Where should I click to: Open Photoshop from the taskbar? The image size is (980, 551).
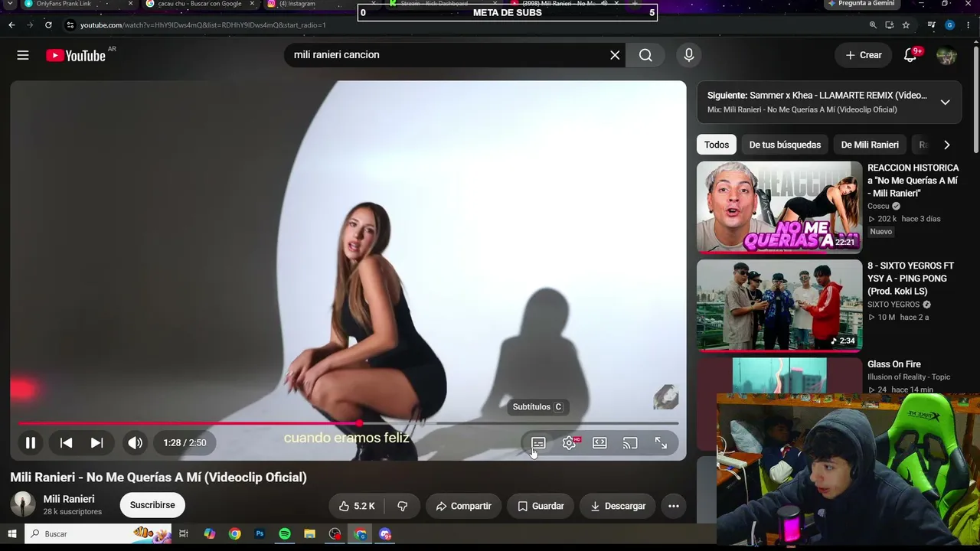[x=260, y=533]
